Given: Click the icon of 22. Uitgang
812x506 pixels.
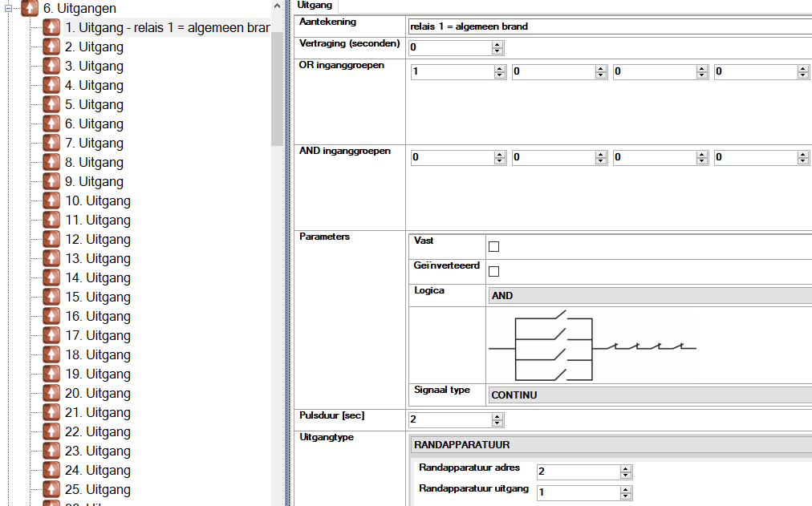Looking at the screenshot, I should click(x=51, y=431).
